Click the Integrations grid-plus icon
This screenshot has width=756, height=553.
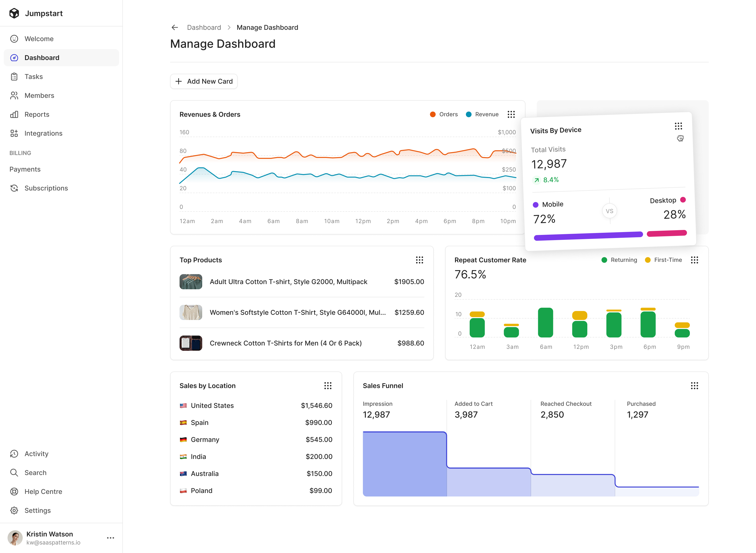[x=14, y=133]
